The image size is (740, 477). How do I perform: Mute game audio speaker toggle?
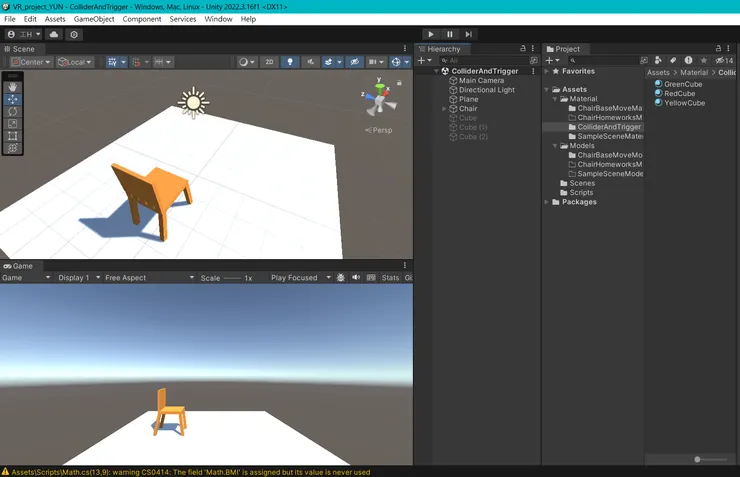click(x=356, y=278)
